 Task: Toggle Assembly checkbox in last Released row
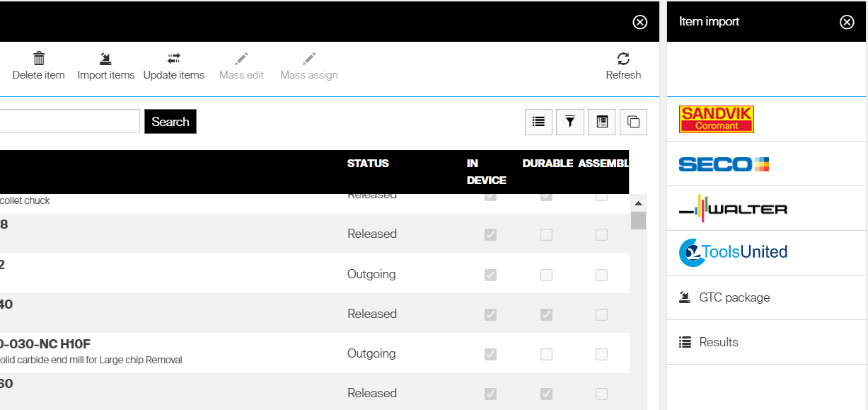click(601, 394)
